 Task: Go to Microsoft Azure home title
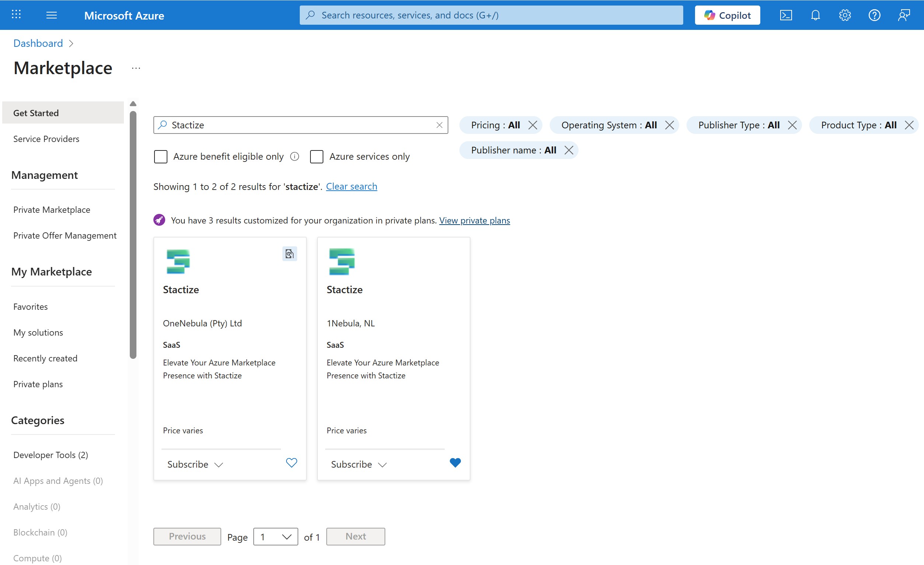click(x=124, y=15)
